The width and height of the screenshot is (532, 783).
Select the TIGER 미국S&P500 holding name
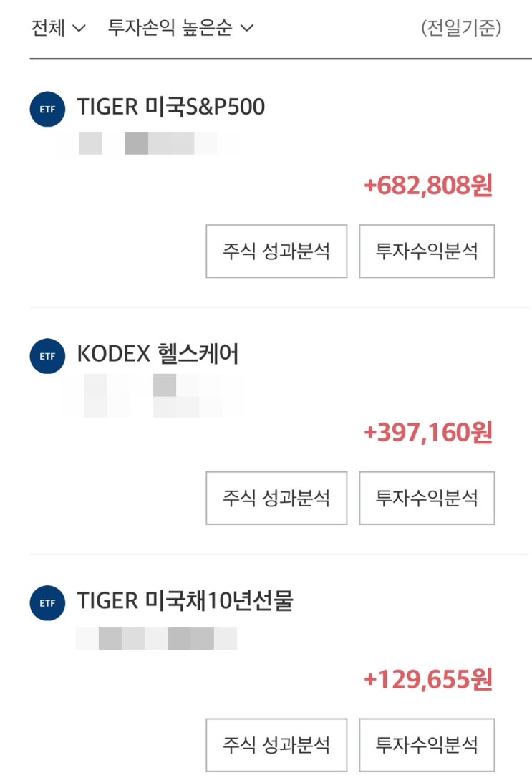pos(170,107)
